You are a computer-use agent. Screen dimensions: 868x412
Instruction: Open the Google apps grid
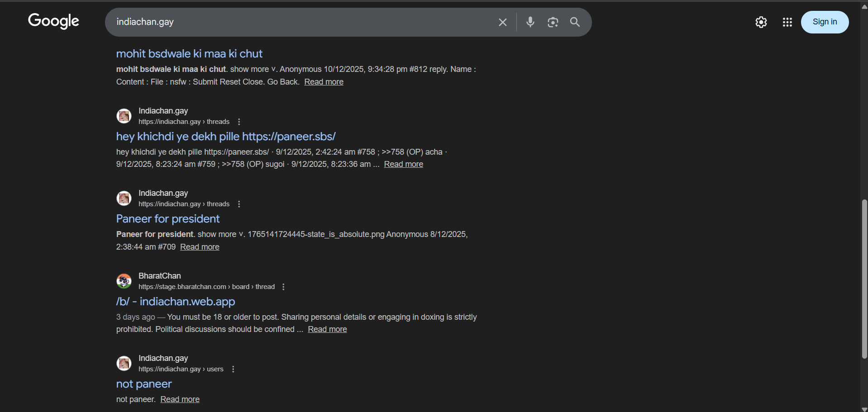pos(787,22)
